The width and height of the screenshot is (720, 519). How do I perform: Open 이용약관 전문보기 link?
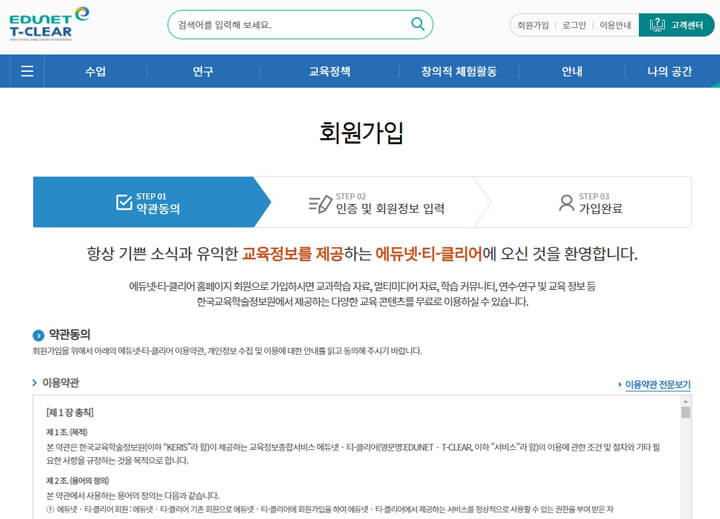coord(658,384)
